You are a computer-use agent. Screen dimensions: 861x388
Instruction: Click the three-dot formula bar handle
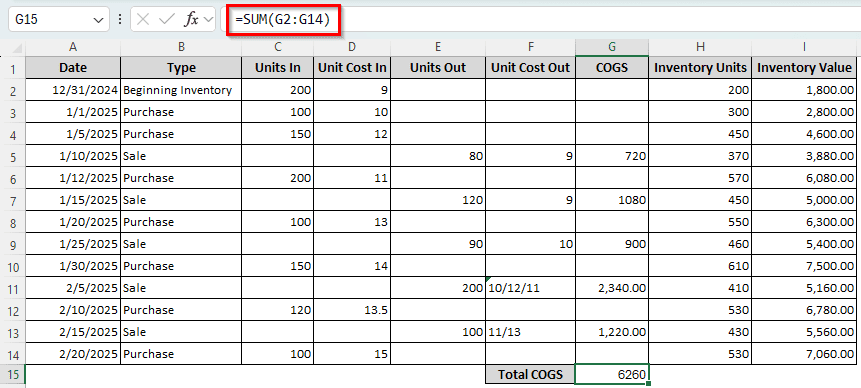[120, 20]
